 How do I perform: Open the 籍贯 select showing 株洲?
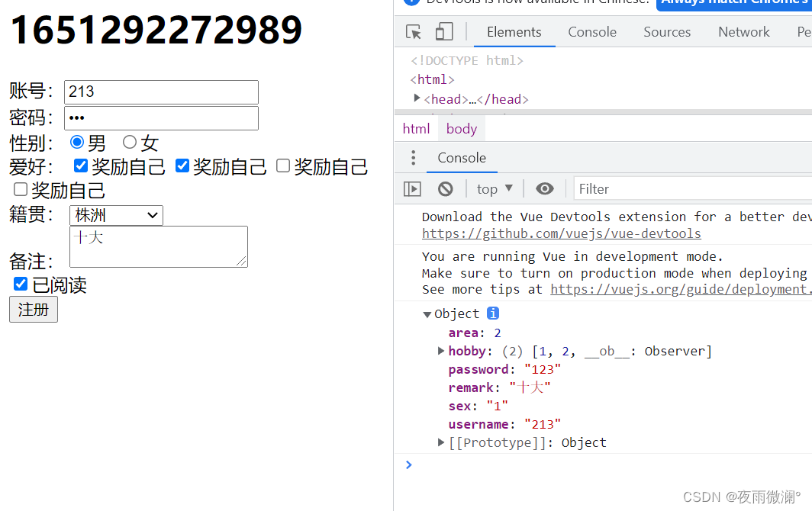pyautogui.click(x=115, y=215)
